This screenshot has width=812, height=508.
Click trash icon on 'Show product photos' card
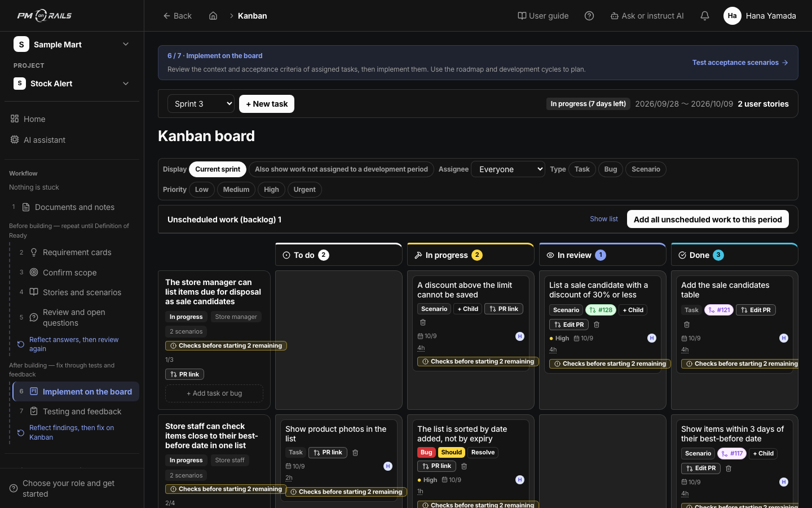[x=355, y=453]
